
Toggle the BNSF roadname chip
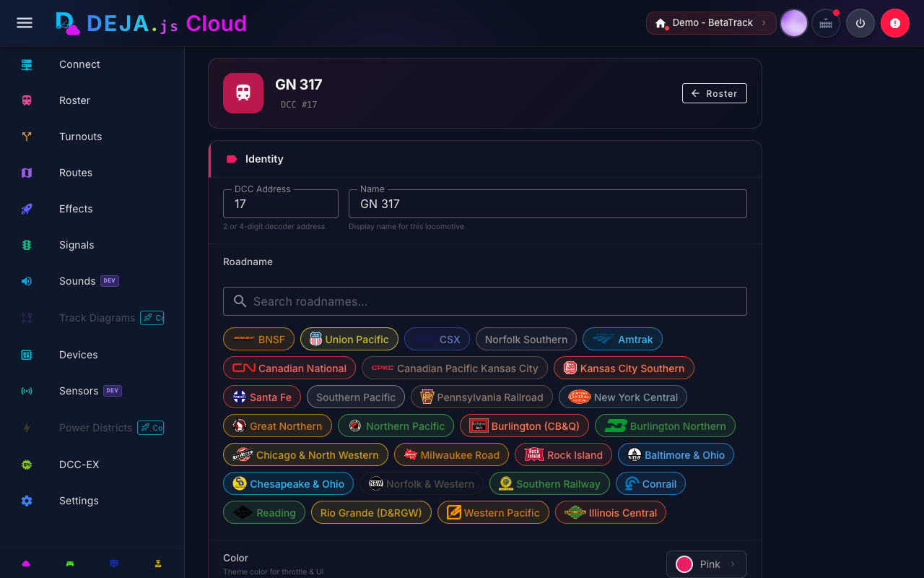(258, 340)
